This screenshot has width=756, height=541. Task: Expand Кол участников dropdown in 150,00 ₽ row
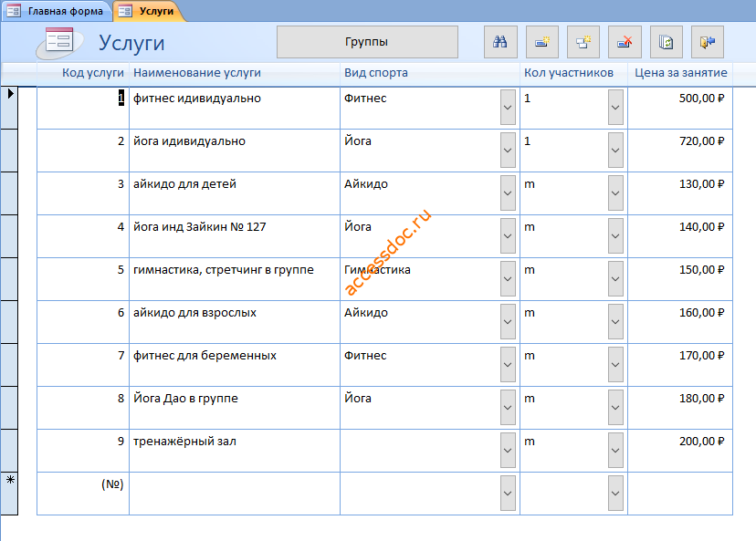615,278
